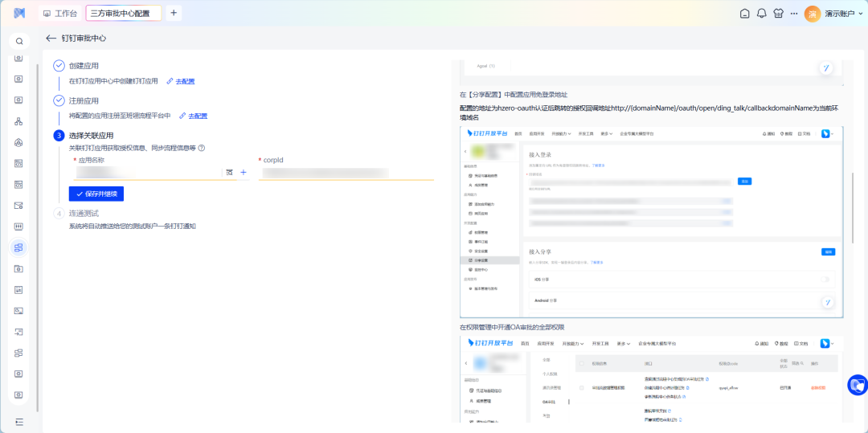Screen dimensions: 868x433
Task: Click 去配置 link under 注册应用
Action: pyautogui.click(x=198, y=116)
